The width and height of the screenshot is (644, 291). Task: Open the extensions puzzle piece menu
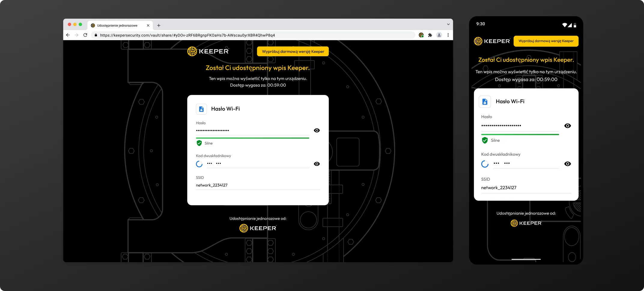pos(430,35)
